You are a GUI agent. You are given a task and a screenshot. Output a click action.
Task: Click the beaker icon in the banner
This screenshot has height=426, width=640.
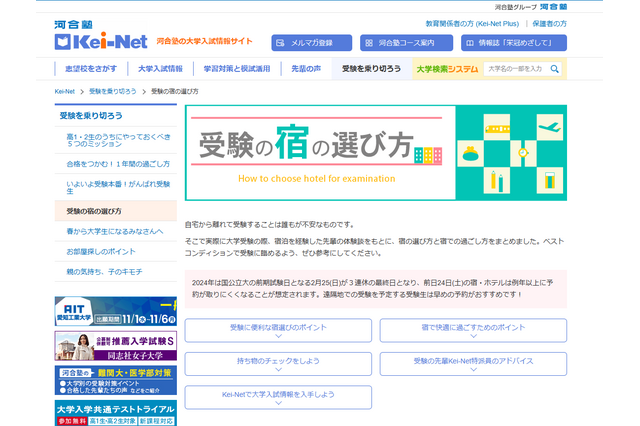pos(550,180)
